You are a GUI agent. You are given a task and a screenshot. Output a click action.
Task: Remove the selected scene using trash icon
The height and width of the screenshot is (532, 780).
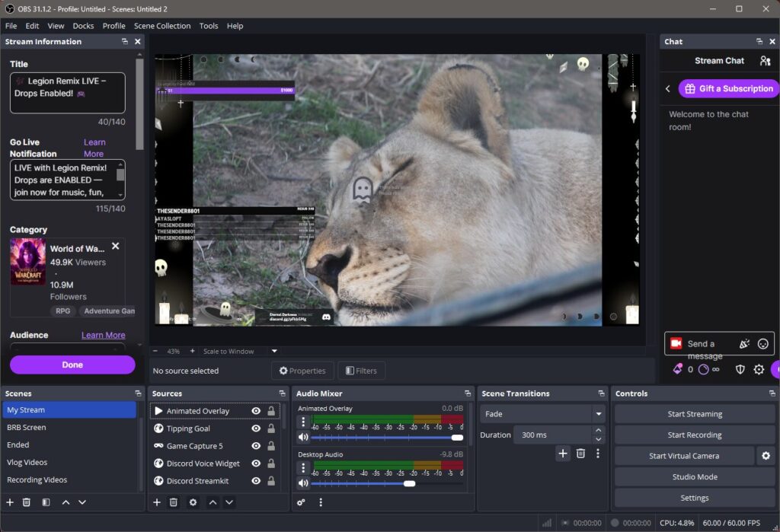point(27,502)
